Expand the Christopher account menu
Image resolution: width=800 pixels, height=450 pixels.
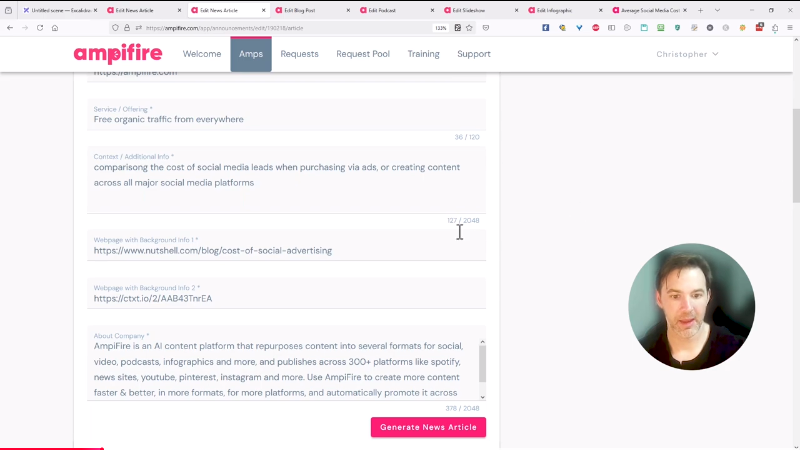click(687, 54)
